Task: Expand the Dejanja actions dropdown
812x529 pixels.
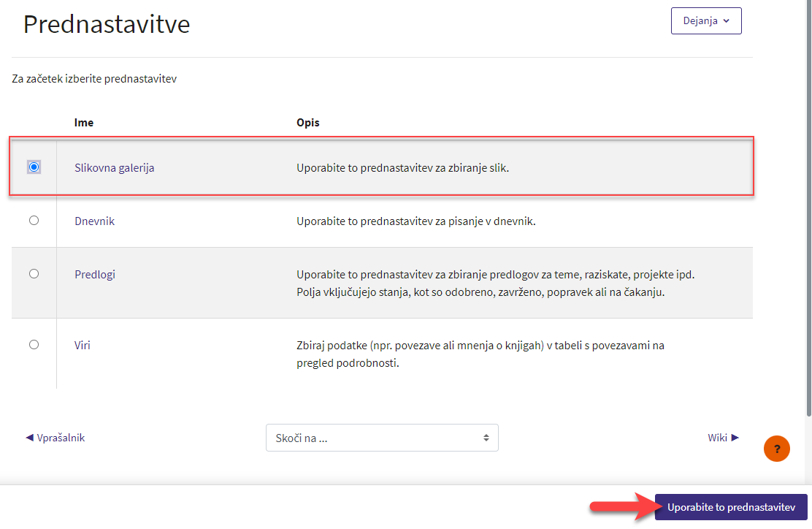Action: (x=705, y=21)
